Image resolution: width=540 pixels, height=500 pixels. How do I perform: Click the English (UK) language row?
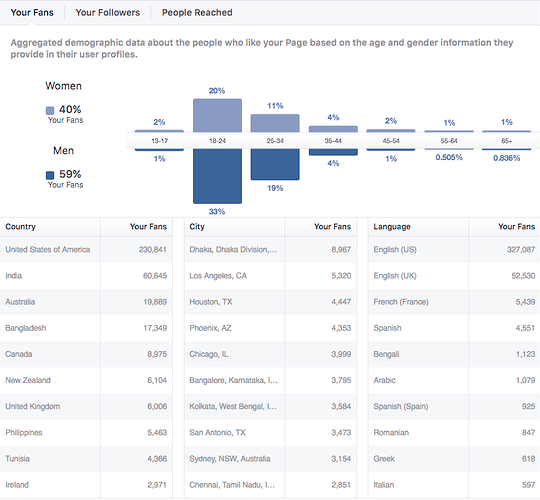pyautogui.click(x=454, y=276)
